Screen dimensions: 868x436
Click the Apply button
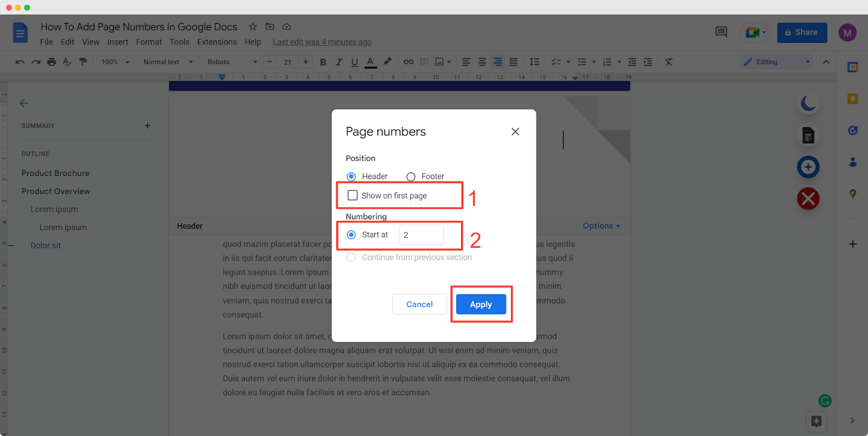coord(481,304)
